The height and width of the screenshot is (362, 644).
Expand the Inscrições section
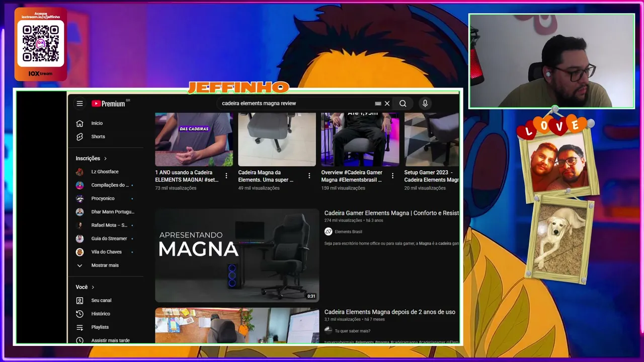(91, 158)
